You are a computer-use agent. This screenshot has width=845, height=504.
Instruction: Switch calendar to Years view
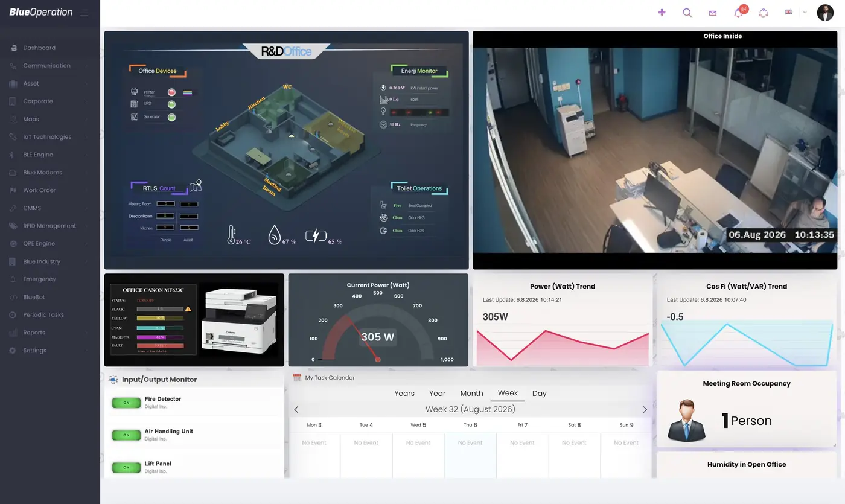(404, 394)
